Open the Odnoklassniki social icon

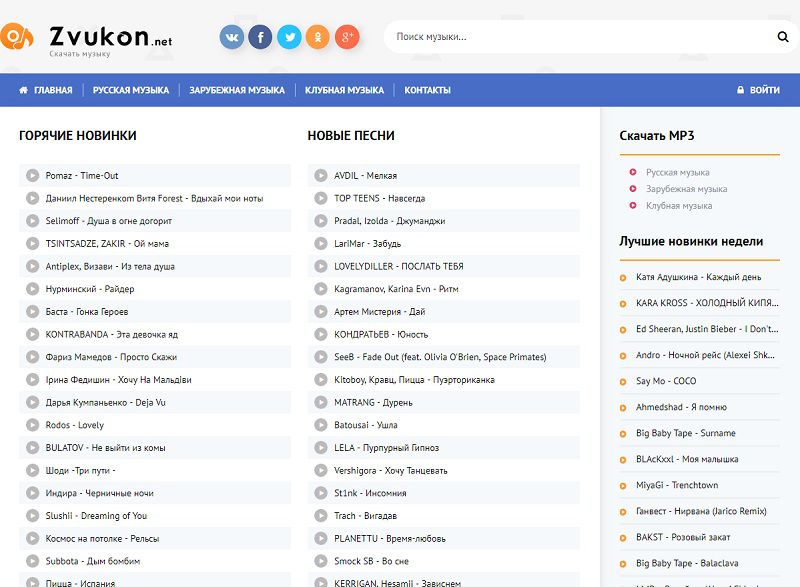point(318,38)
